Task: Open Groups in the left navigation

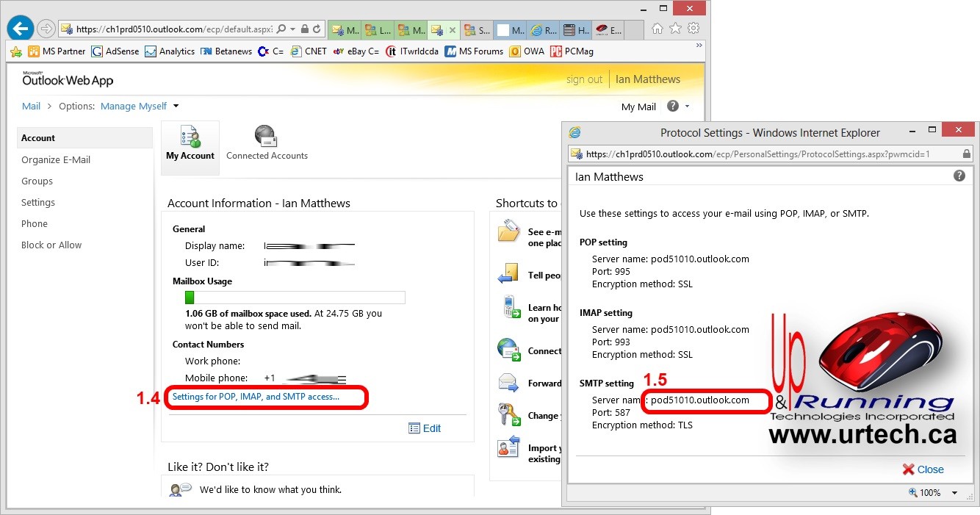Action: [x=37, y=181]
